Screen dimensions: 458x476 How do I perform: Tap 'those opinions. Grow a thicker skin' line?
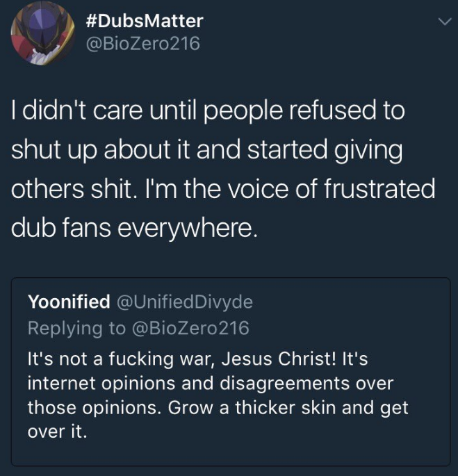pyautogui.click(x=218, y=408)
